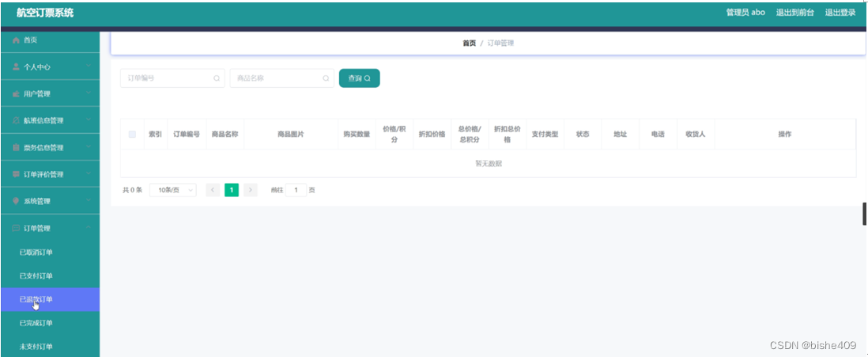Screen dimensions: 868x357
Task: Select 已退款订单 submenu item
Action: pyautogui.click(x=50, y=299)
